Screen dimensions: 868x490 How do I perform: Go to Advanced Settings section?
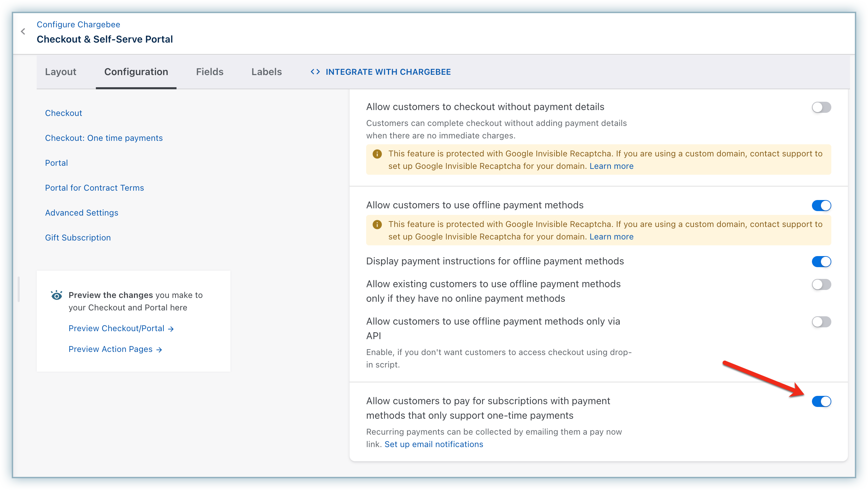[x=82, y=213]
